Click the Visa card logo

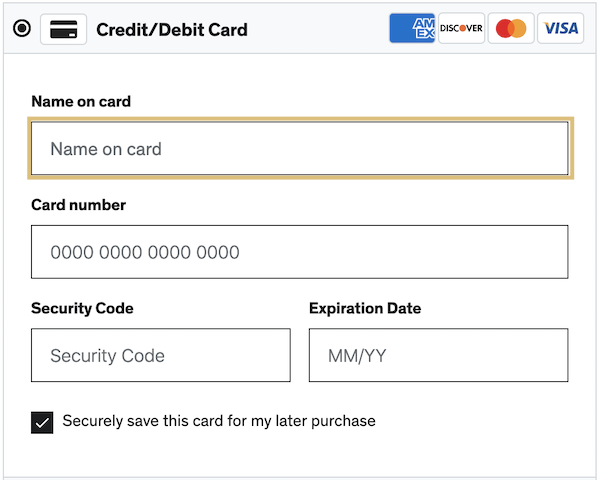tap(560, 28)
